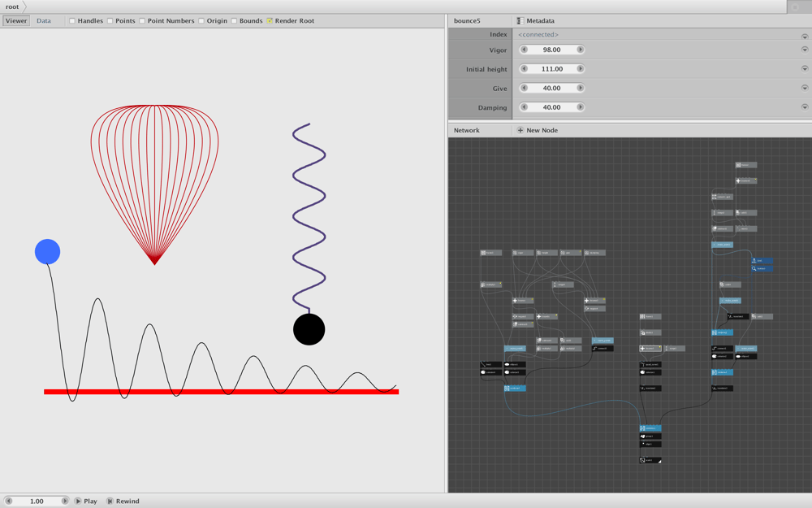Select the dark blue link node

point(762,260)
